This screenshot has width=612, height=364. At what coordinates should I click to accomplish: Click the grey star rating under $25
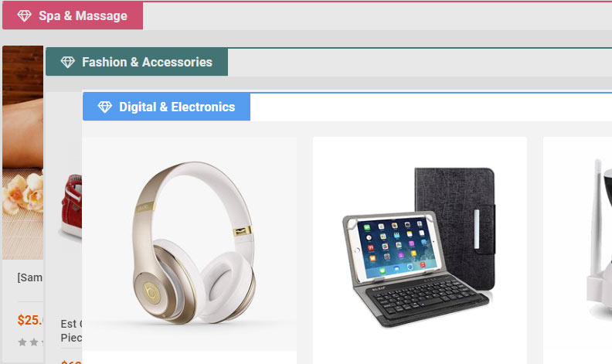pos(30,342)
